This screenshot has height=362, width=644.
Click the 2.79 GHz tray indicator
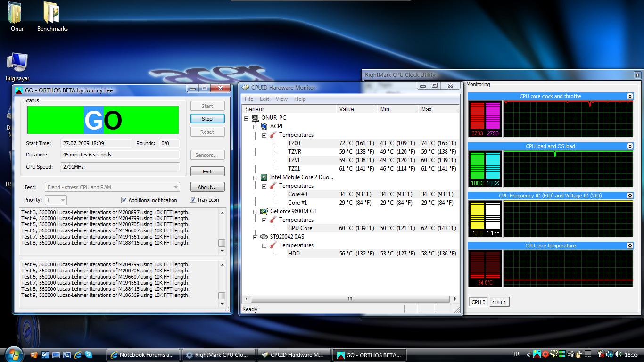pos(554,354)
